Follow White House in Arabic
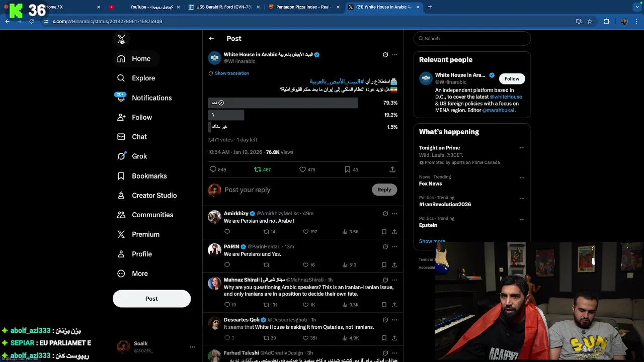 (x=512, y=79)
